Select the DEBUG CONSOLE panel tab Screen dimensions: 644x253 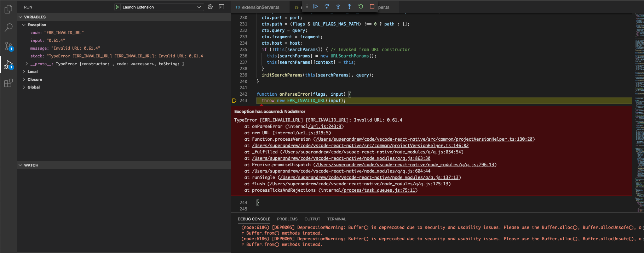point(254,219)
